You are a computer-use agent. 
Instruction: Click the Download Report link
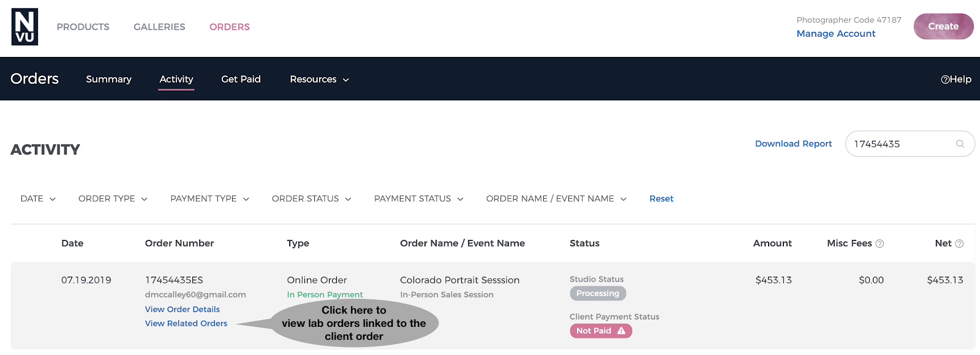[793, 143]
